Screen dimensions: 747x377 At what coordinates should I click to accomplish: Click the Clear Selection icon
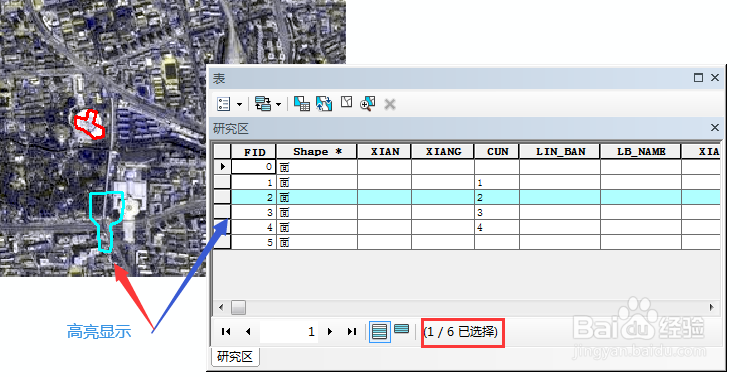[346, 102]
